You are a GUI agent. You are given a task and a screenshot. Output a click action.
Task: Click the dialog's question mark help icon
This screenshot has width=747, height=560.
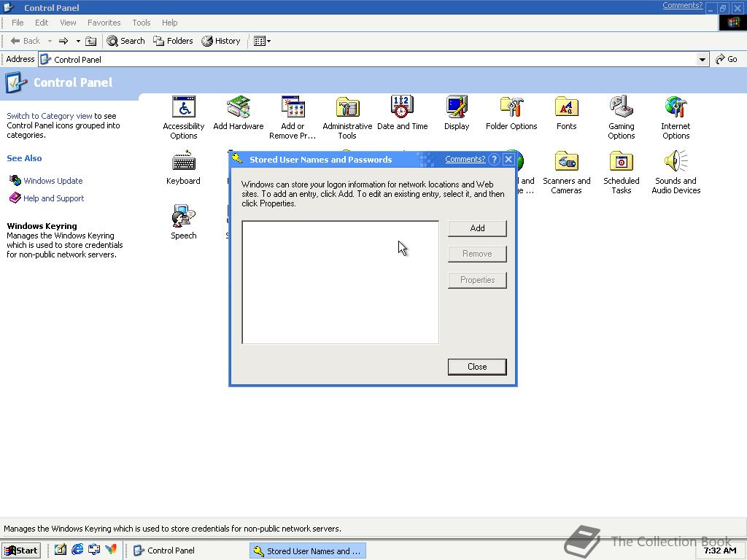(494, 160)
